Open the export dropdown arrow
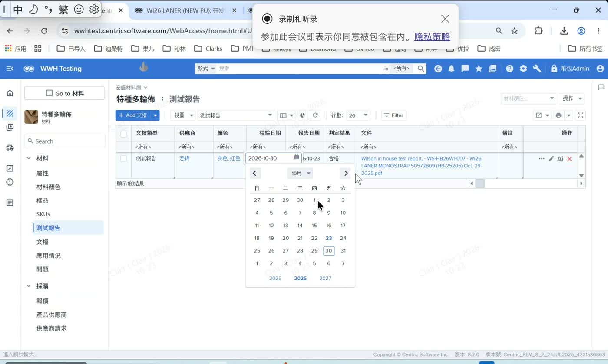Screen dimensions: 608x364 point(547,115)
